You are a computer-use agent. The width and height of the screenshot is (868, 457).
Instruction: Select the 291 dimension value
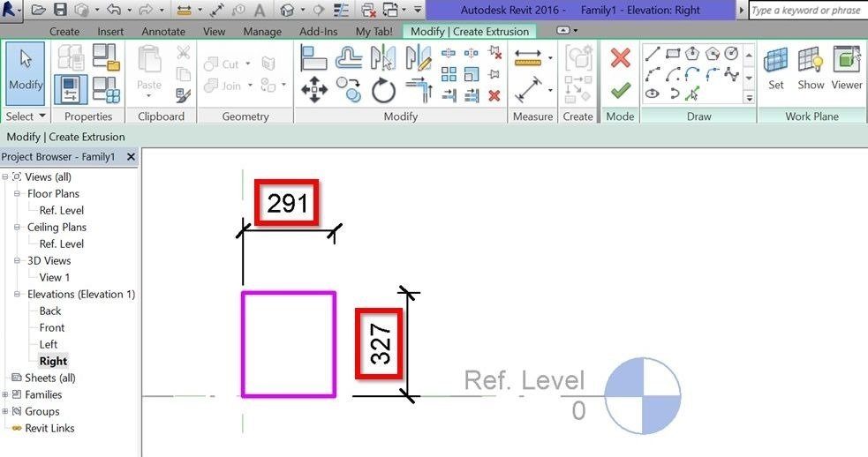287,203
